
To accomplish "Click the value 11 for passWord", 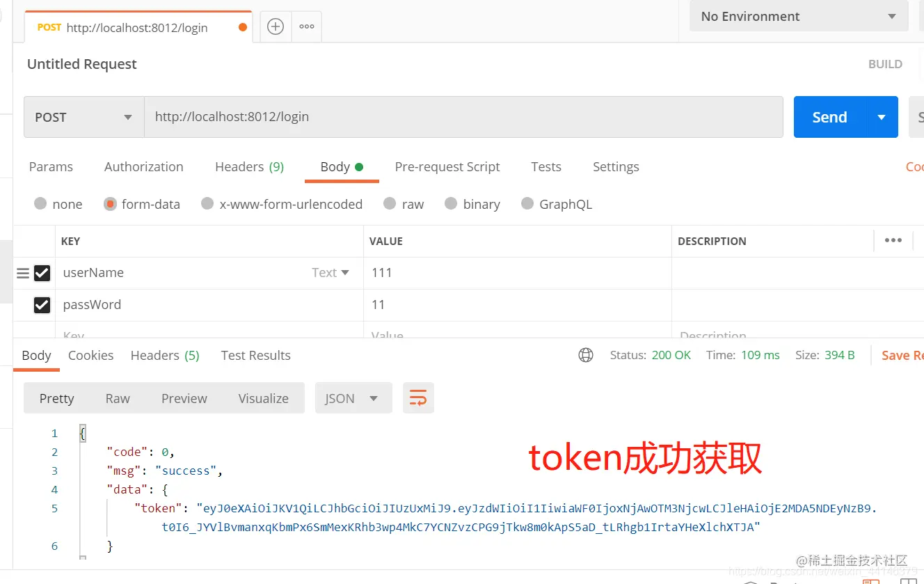I will pos(517,305).
